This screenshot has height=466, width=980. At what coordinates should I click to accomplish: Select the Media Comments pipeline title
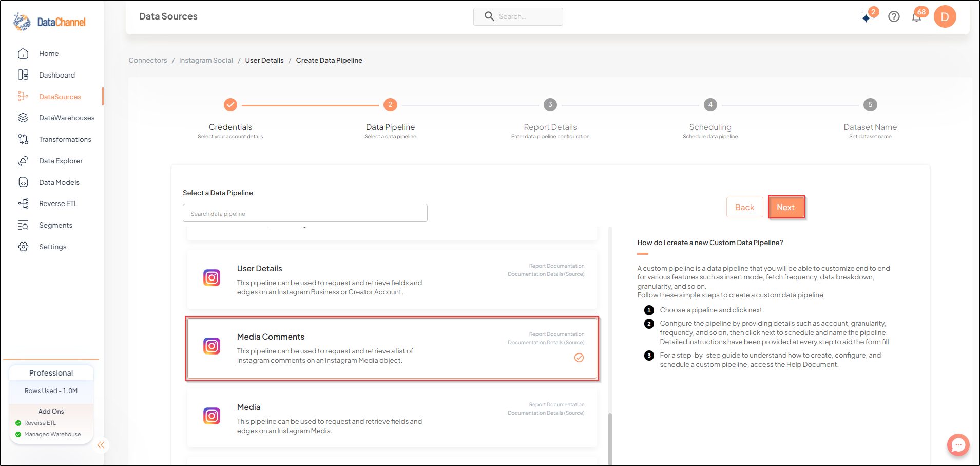pos(271,337)
